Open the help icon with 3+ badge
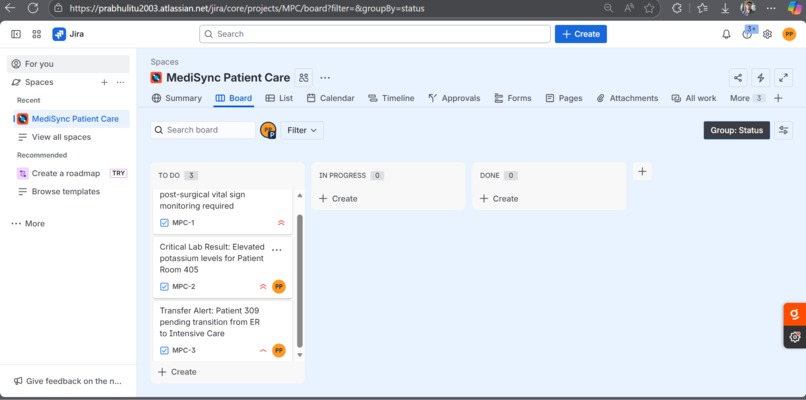 [747, 34]
